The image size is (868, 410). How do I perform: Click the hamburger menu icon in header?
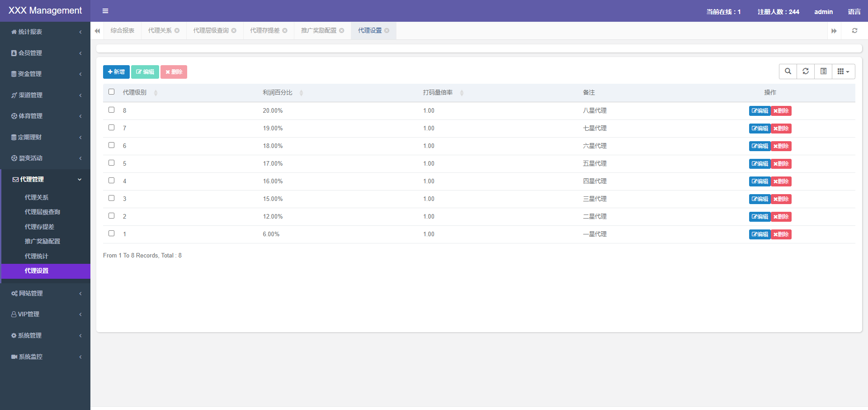pyautogui.click(x=105, y=11)
